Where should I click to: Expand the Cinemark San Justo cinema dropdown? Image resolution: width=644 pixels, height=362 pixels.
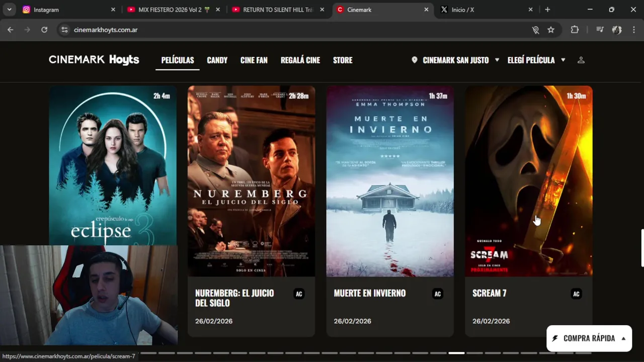497,60
